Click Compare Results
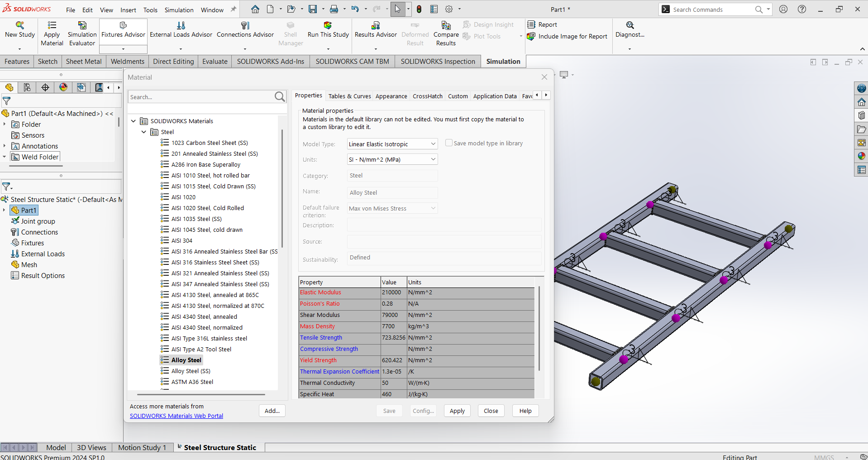The height and width of the screenshot is (460, 868). (x=446, y=34)
